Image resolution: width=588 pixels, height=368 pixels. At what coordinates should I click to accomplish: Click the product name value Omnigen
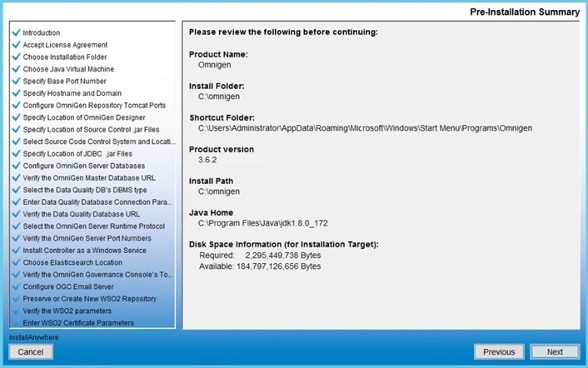click(x=215, y=65)
